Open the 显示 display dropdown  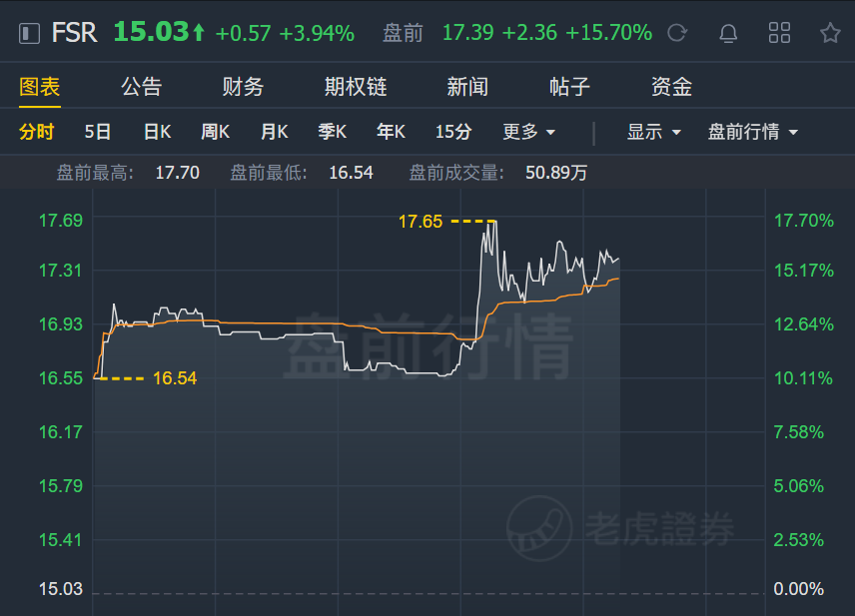653,132
